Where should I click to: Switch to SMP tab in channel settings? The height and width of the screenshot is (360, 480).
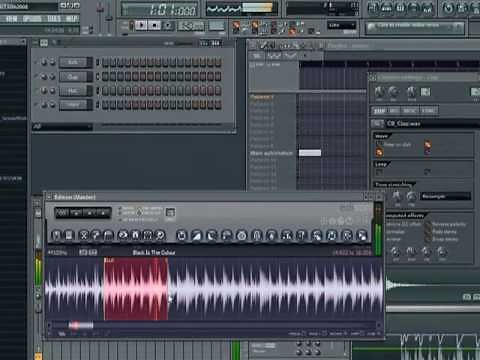[x=379, y=111]
